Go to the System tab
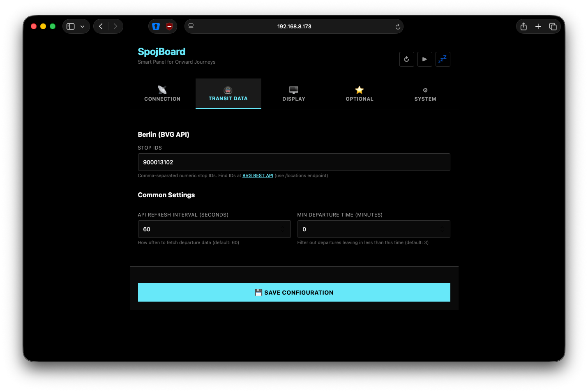The width and height of the screenshot is (588, 392). click(x=425, y=94)
